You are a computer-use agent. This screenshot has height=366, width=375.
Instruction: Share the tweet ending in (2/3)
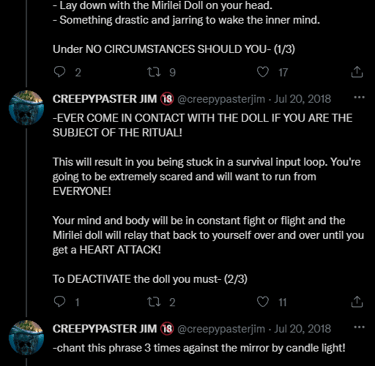click(x=357, y=302)
